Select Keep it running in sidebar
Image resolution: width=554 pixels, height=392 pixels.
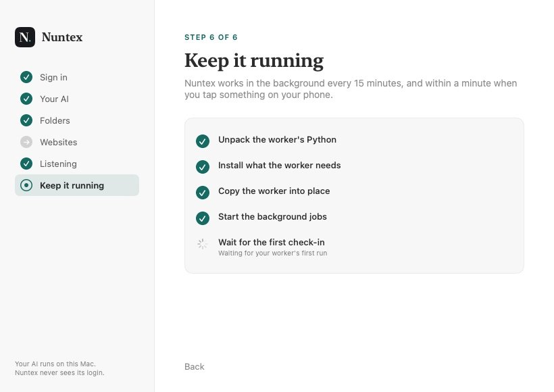(76, 185)
